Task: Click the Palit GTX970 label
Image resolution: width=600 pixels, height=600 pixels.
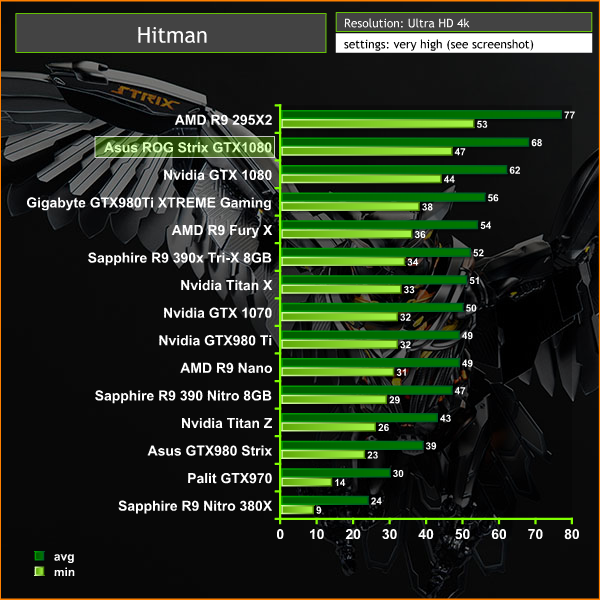Action: (x=230, y=478)
